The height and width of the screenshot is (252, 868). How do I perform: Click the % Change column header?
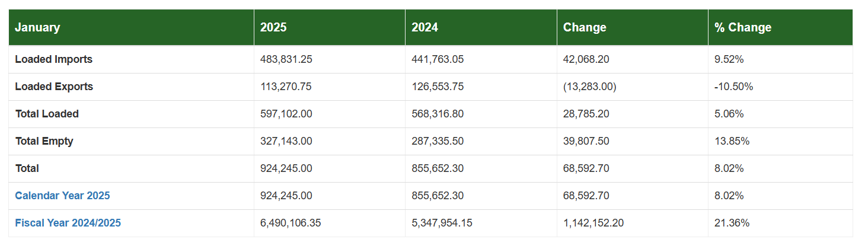coord(743,27)
